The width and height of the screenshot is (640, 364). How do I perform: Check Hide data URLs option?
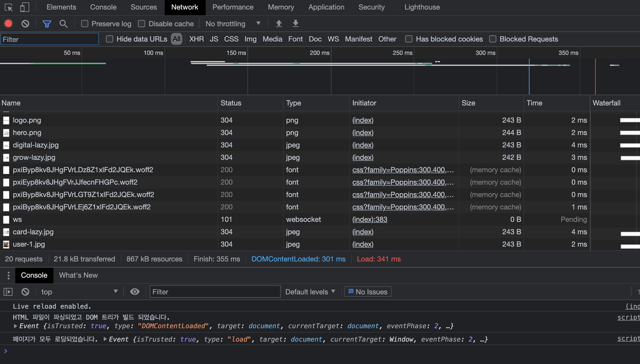(110, 39)
